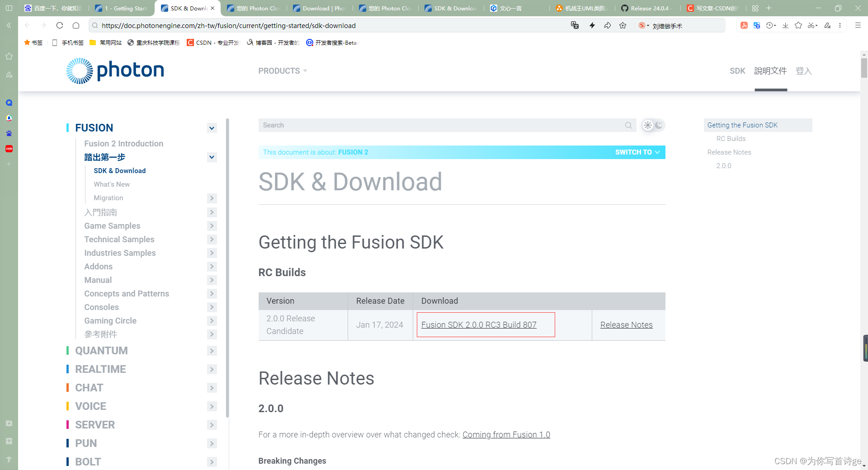Reload the current page
868x470 pixels.
60,25
